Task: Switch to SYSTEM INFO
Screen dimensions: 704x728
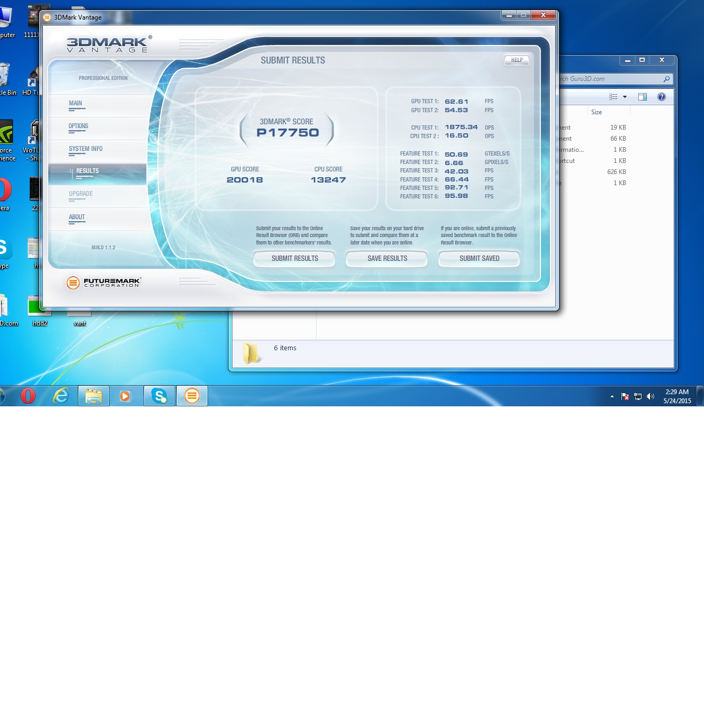Action: tap(86, 149)
